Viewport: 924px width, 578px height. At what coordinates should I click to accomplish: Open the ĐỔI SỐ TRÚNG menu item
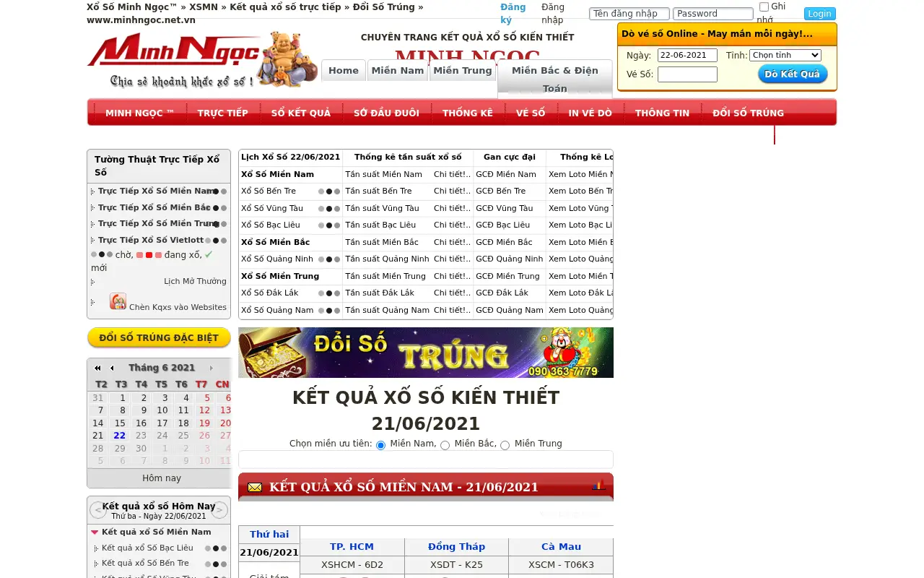[x=749, y=113]
